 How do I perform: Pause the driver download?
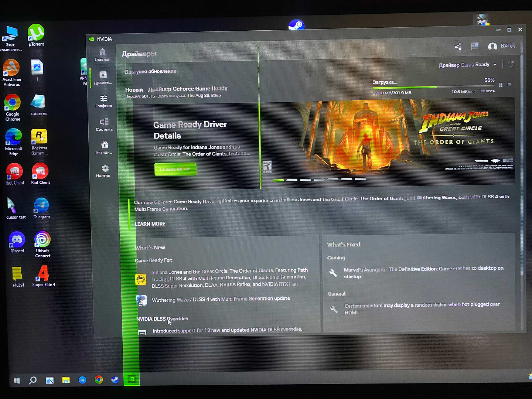(501, 85)
